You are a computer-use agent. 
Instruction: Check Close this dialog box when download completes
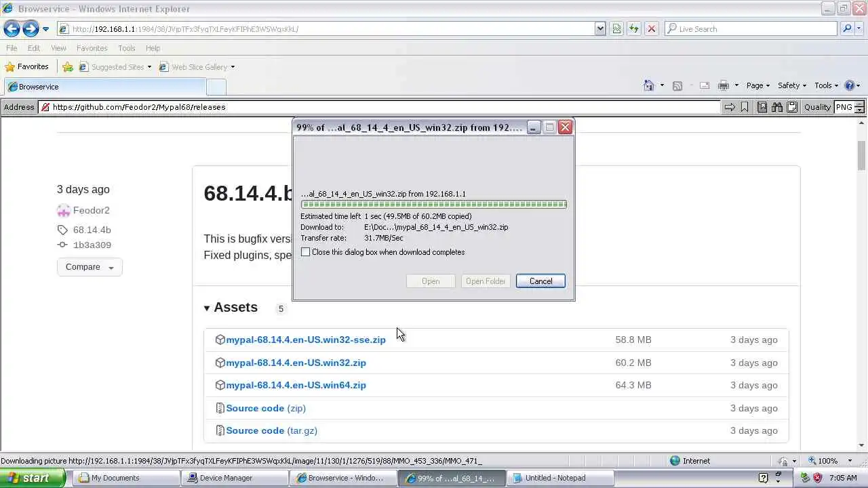[305, 252]
